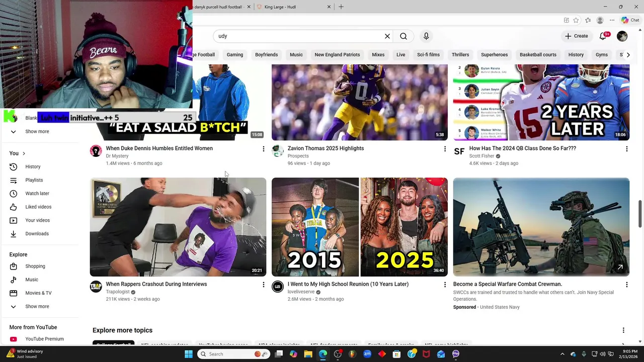644x362 pixels.
Task: Open lovelivserve channel name
Action: (301, 292)
